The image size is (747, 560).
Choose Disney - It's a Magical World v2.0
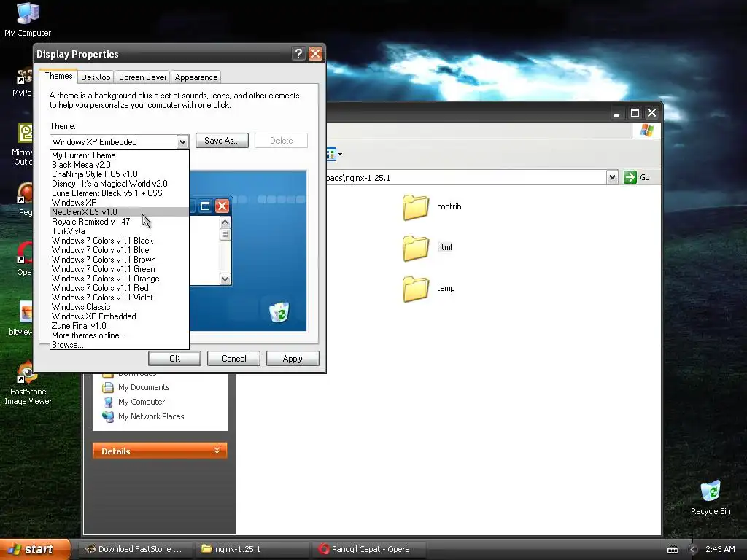pyautogui.click(x=119, y=184)
